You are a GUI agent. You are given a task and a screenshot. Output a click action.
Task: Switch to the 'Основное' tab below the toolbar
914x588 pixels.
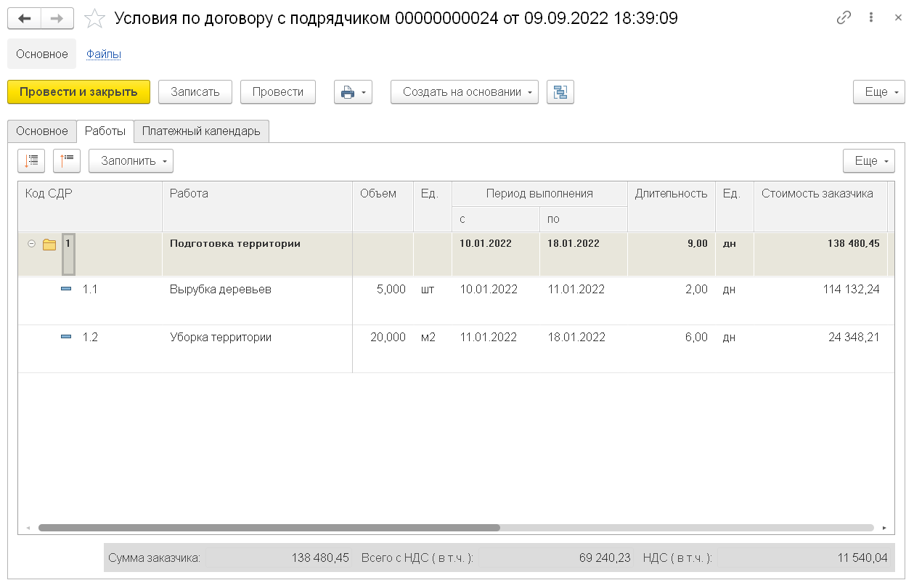[42, 131]
